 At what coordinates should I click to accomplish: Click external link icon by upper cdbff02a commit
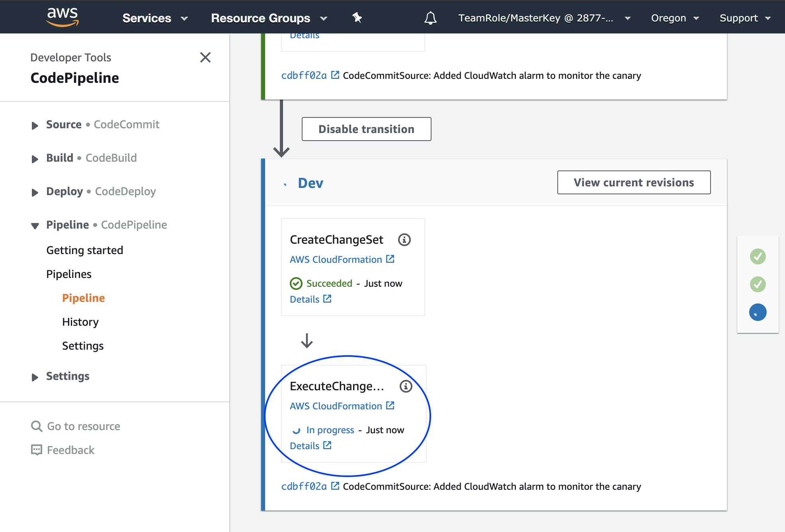coord(335,75)
